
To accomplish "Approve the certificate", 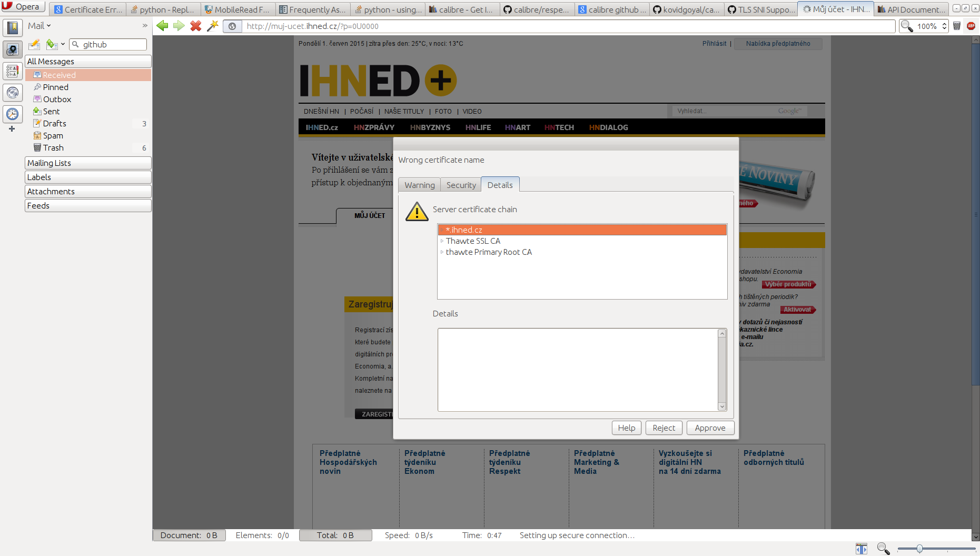I will [x=710, y=428].
